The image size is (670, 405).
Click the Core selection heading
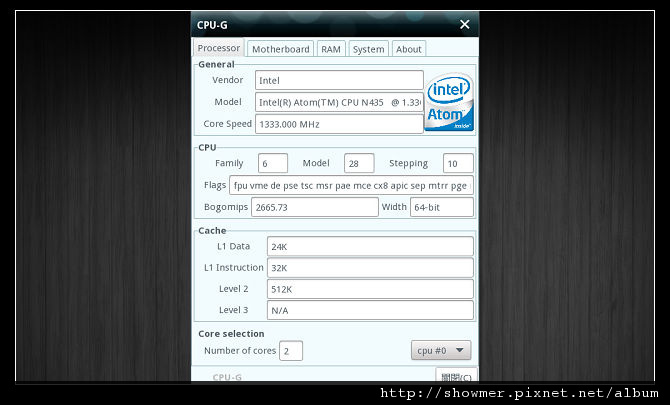pyautogui.click(x=231, y=334)
